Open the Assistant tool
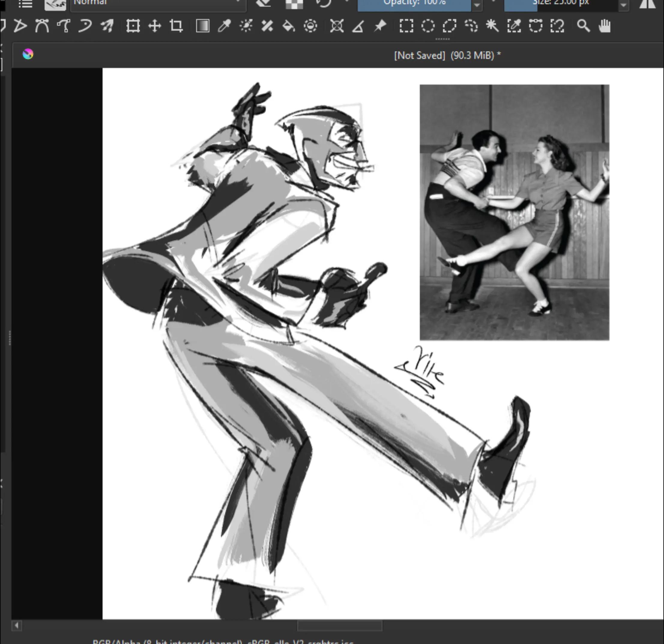The height and width of the screenshot is (644, 664). (337, 26)
